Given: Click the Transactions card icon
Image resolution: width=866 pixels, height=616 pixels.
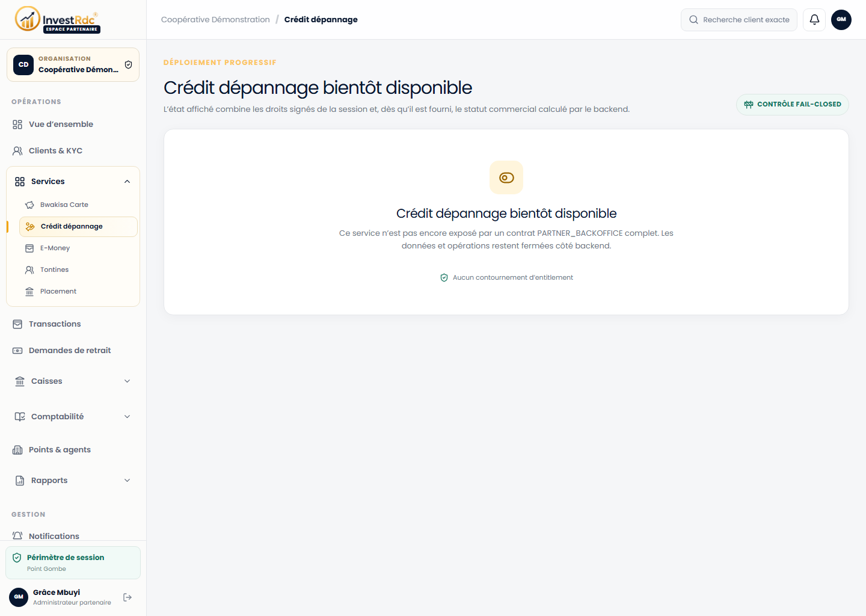Looking at the screenshot, I should (x=17, y=324).
